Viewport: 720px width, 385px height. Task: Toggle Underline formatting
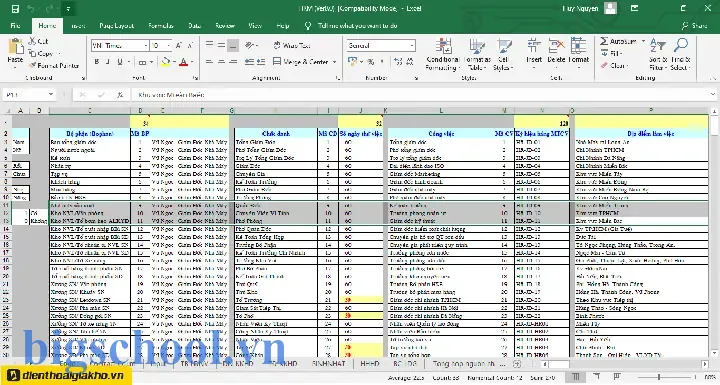[120, 62]
